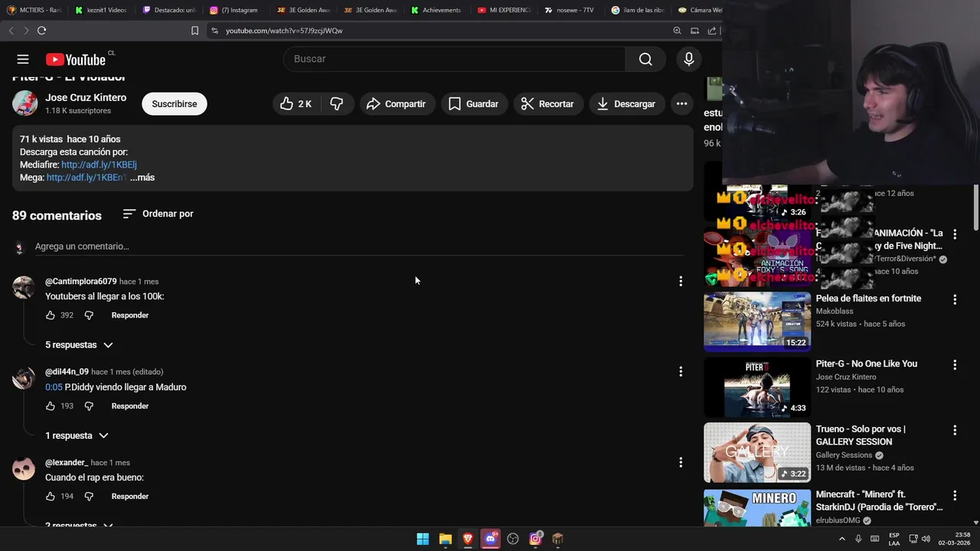Switch to the Instagram browser tab
The width and height of the screenshot is (980, 551).
pyautogui.click(x=235, y=10)
